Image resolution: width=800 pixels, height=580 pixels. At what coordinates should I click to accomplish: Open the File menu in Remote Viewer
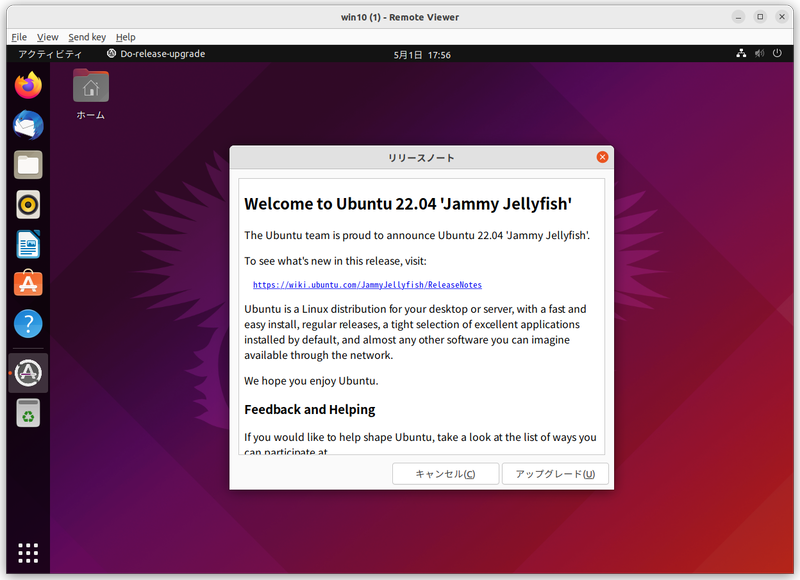(19, 37)
